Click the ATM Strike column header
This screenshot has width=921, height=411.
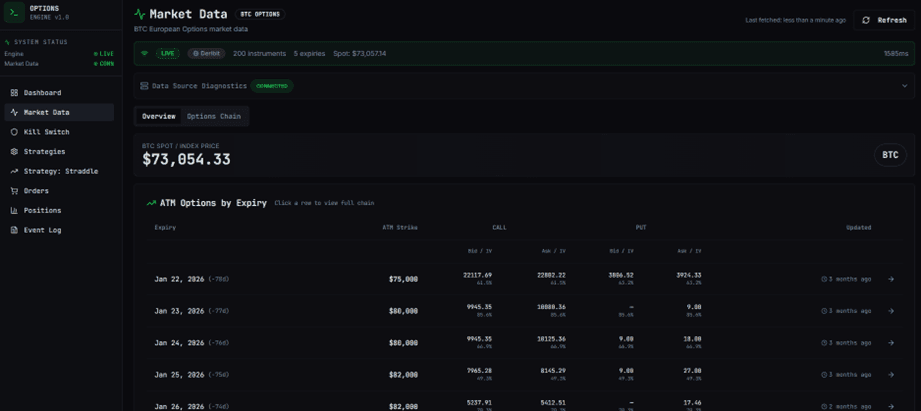[x=400, y=227]
